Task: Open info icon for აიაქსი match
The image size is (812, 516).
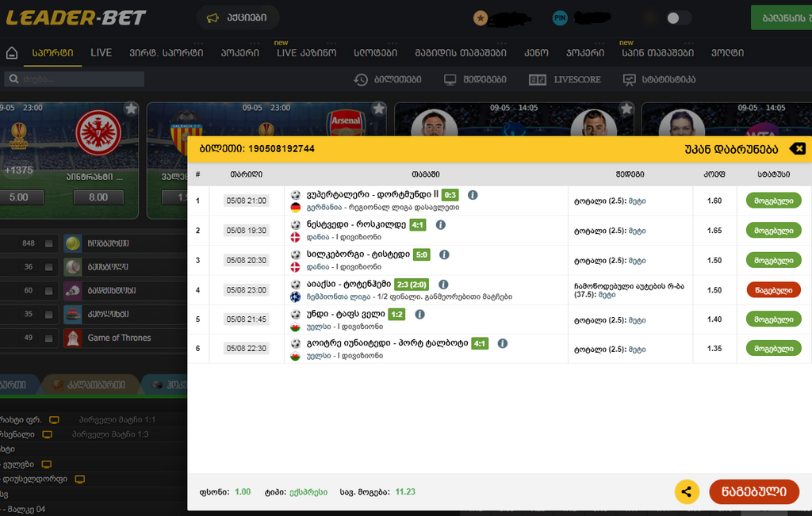Action: pyautogui.click(x=443, y=285)
